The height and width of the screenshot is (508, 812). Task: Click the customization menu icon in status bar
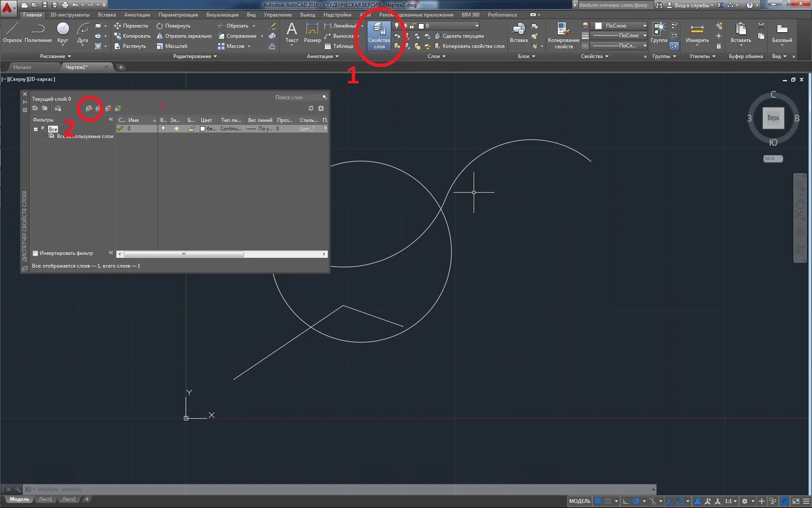[x=807, y=501]
